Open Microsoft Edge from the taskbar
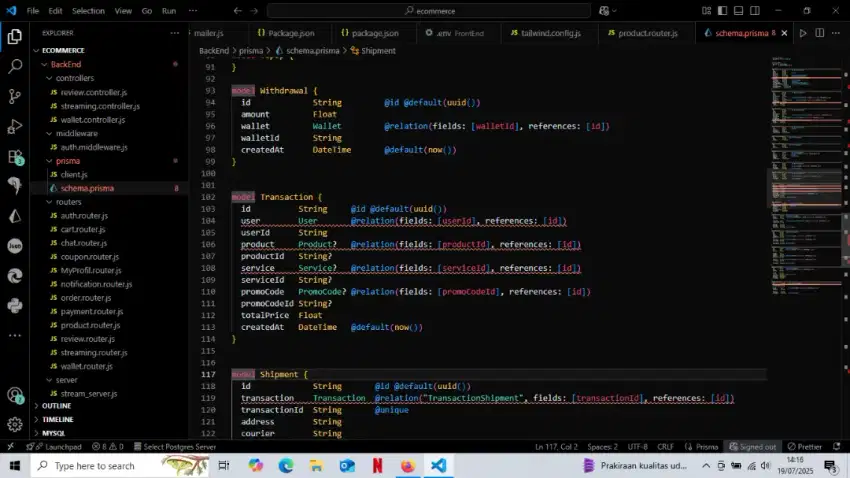Screen dimensions: 850x478 [286, 466]
